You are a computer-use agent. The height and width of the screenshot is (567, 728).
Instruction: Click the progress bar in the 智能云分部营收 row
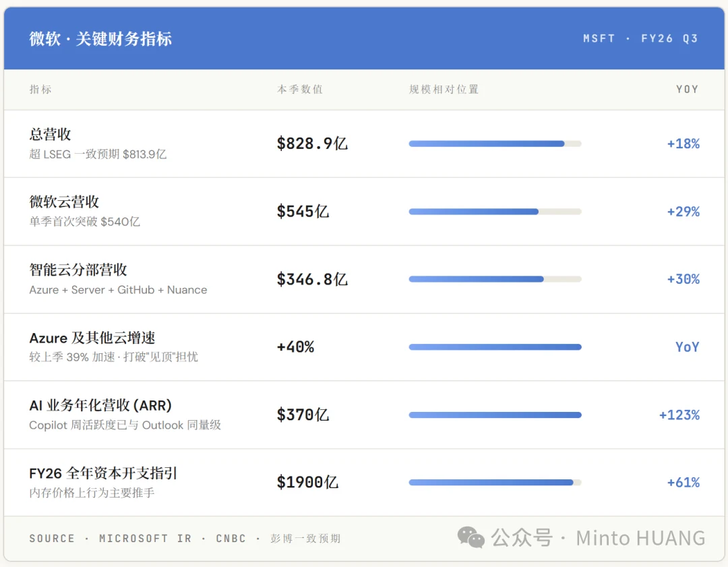(495, 279)
